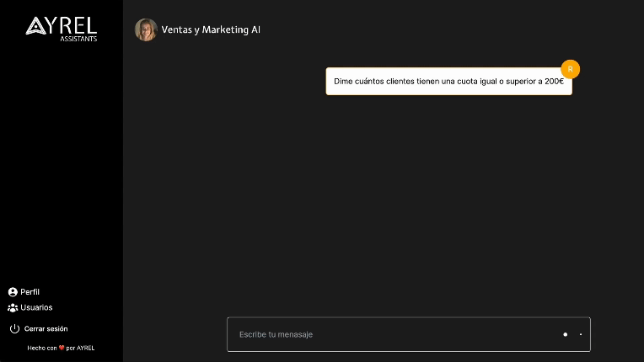Open the Perfil menu label
Viewport: 644px width, 362px height.
pos(30,292)
